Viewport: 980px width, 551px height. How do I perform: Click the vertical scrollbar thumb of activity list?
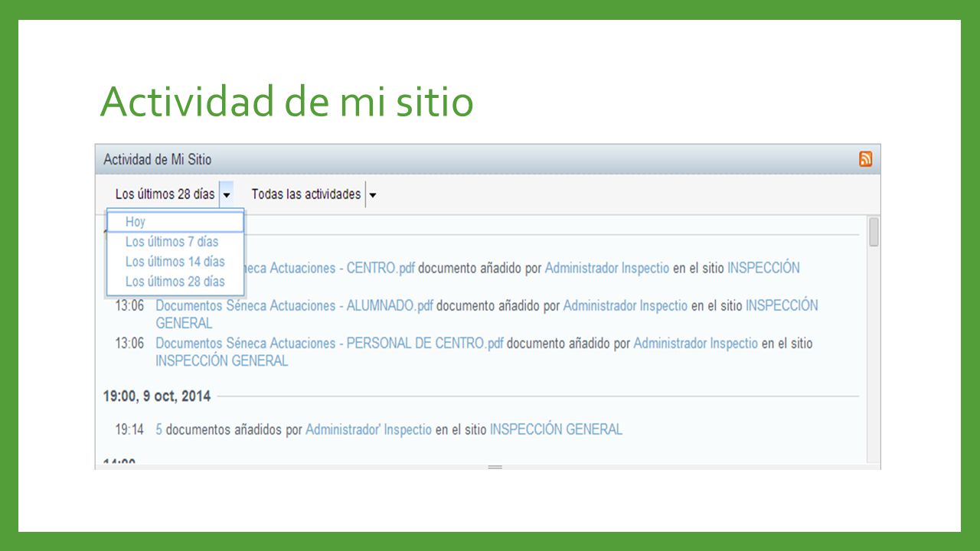874,233
